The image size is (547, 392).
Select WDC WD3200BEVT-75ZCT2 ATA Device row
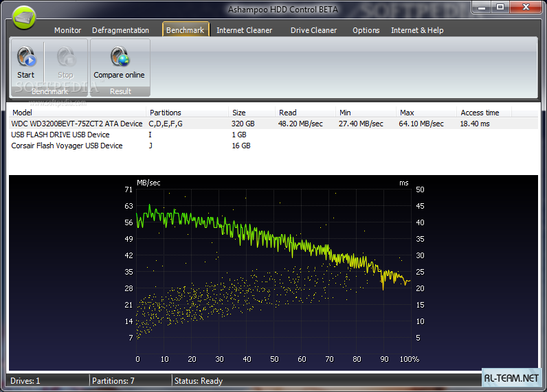pos(273,124)
